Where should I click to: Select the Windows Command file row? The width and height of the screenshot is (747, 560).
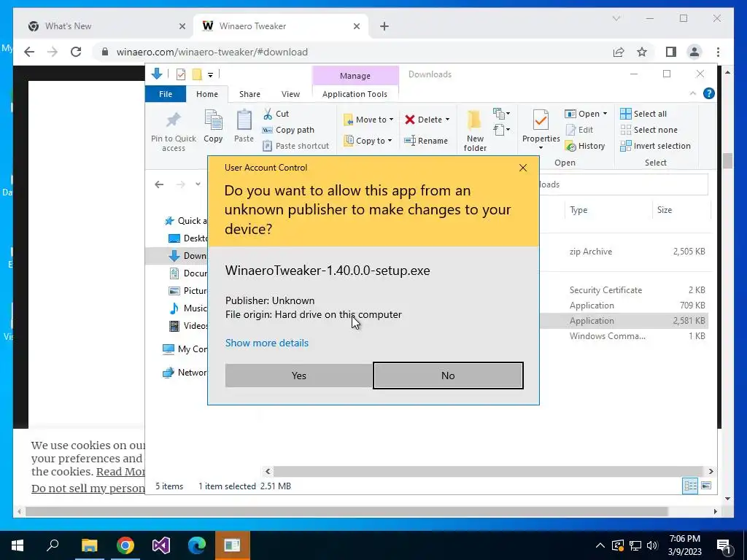624,335
